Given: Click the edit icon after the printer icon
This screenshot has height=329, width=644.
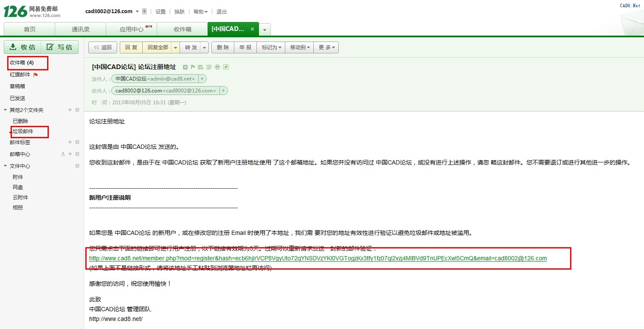Looking at the screenshot, I should click(x=226, y=67).
